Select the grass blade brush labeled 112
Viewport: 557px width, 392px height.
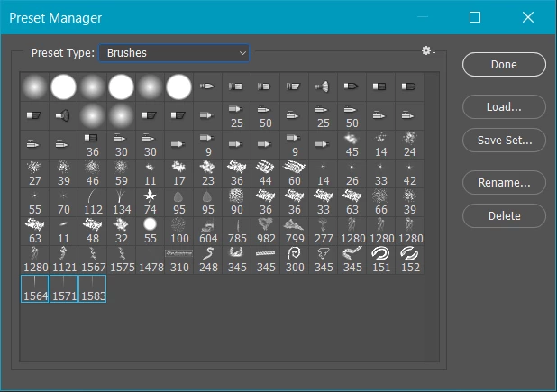92,203
